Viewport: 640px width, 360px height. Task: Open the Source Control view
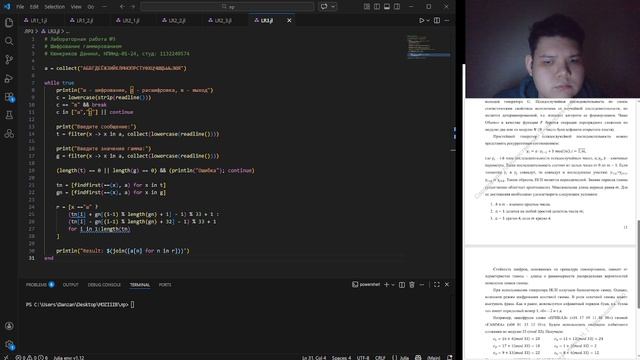click(9, 60)
